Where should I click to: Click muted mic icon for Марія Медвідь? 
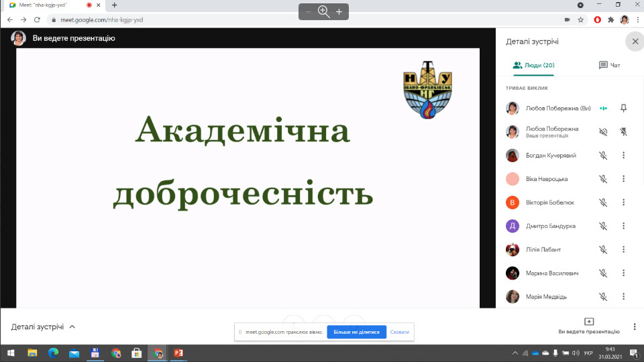pos(603,297)
